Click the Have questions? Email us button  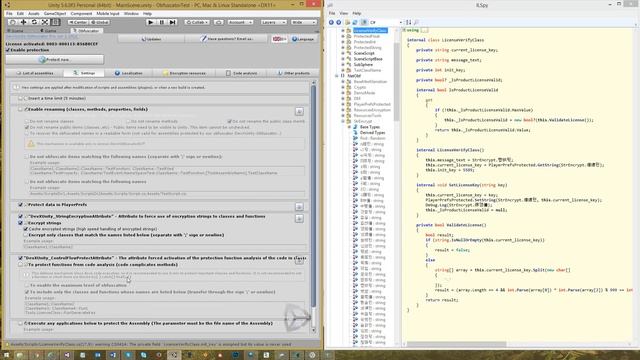pyautogui.click(x=227, y=39)
